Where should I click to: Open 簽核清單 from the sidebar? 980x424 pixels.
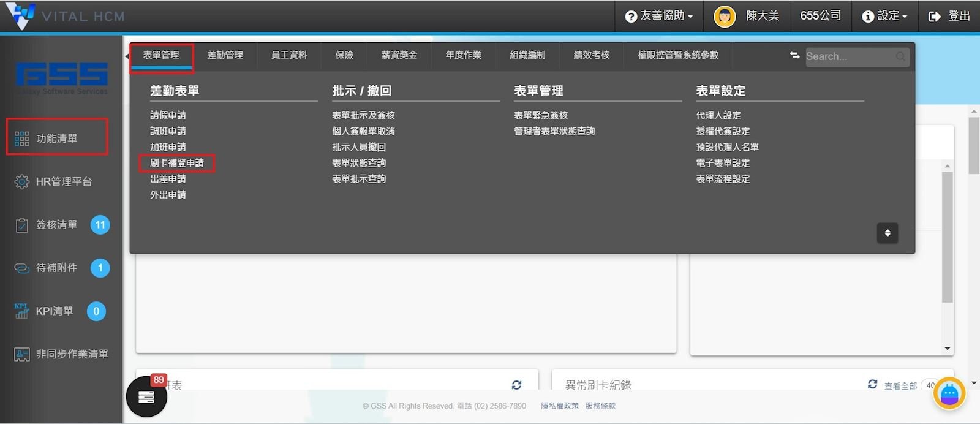[x=56, y=225]
